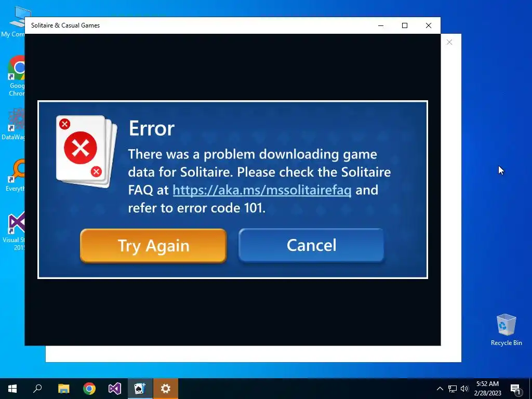The image size is (532, 399).
Task: Select Settings gear app in taskbar
Action: [x=166, y=389]
